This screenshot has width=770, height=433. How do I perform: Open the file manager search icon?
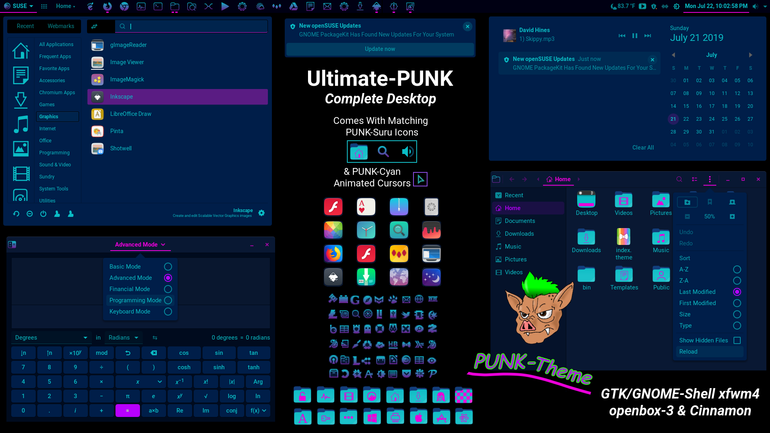click(x=679, y=179)
